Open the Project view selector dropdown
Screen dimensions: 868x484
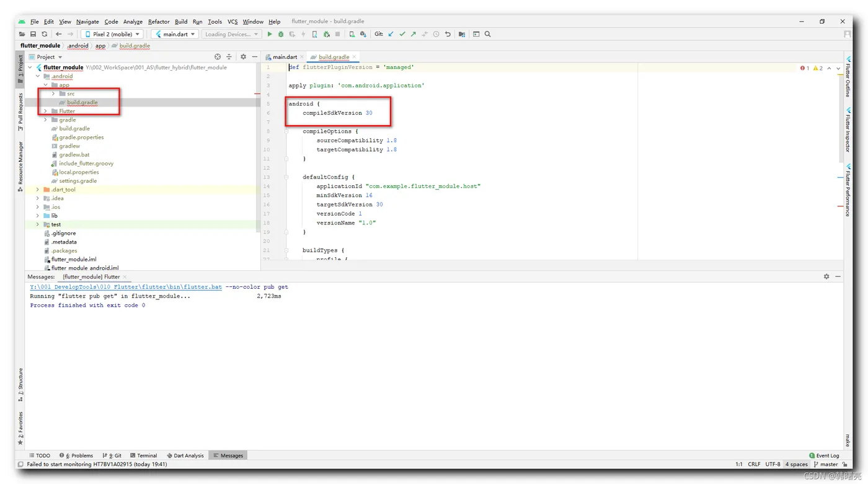45,56
